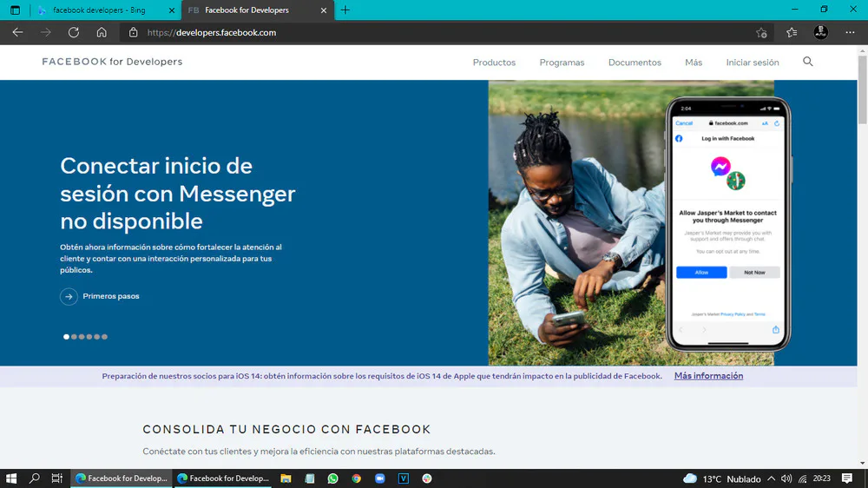Show hidden system tray icons
Image resolution: width=868 pixels, height=488 pixels.
771,478
